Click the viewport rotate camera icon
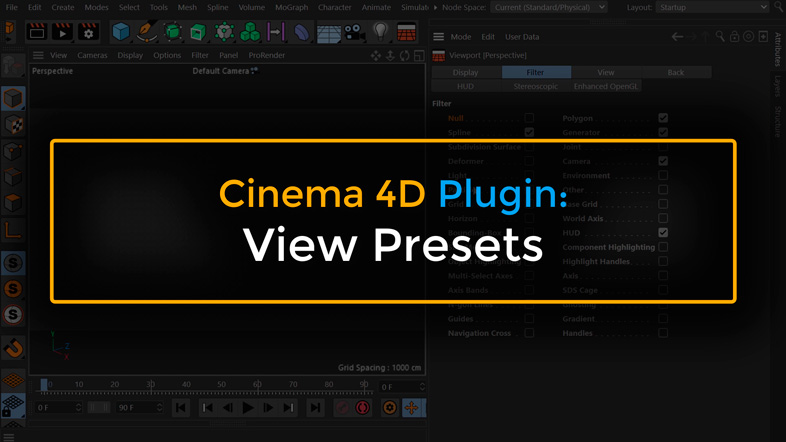Viewport: 786px width, 442px height. pos(405,56)
